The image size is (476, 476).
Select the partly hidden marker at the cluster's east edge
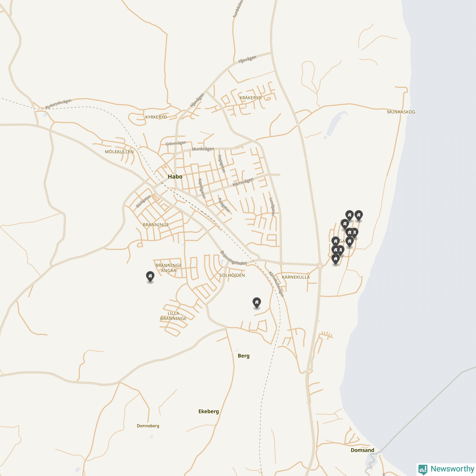click(x=355, y=233)
